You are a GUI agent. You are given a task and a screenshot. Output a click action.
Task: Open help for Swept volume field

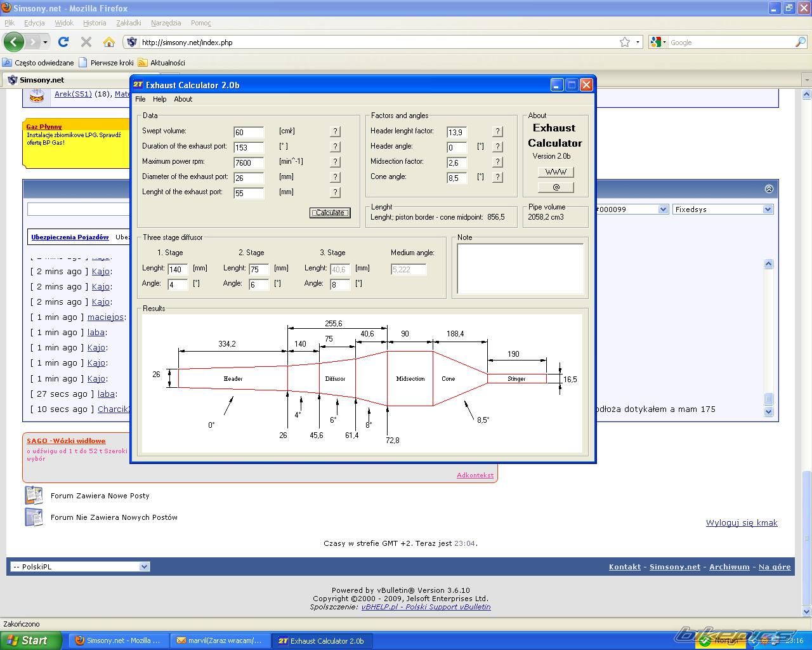(x=335, y=131)
